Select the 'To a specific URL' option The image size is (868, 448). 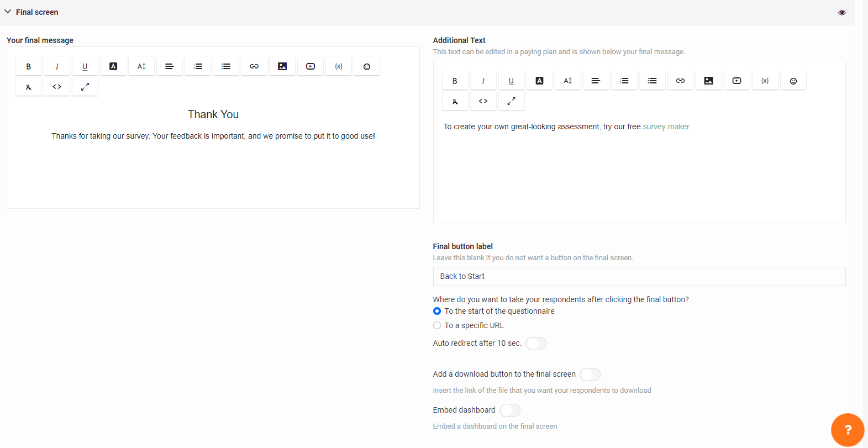click(x=437, y=325)
